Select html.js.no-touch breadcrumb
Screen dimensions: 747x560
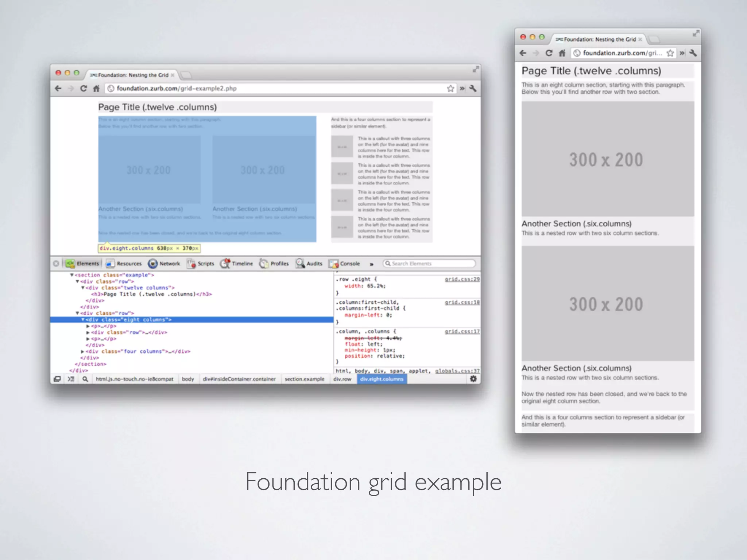pyautogui.click(x=135, y=379)
